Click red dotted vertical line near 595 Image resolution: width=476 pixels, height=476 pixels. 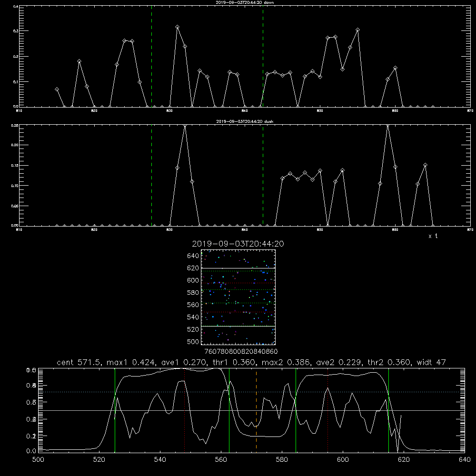coord(327,410)
